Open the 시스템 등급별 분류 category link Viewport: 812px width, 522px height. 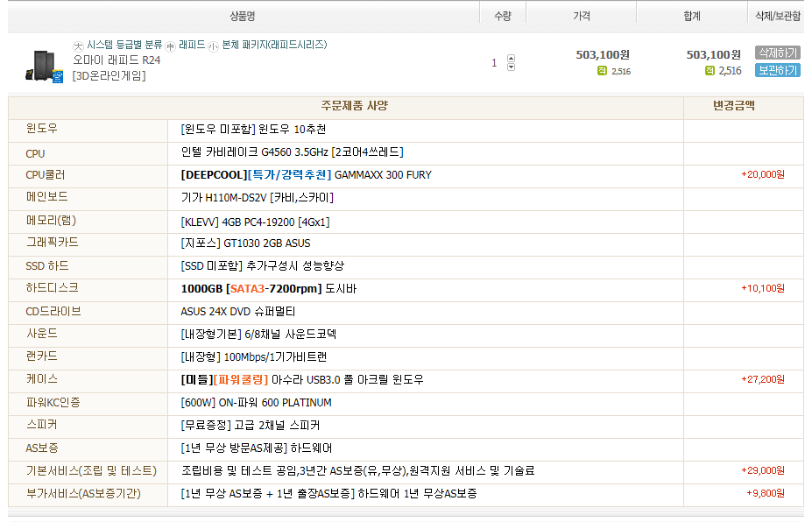point(124,45)
